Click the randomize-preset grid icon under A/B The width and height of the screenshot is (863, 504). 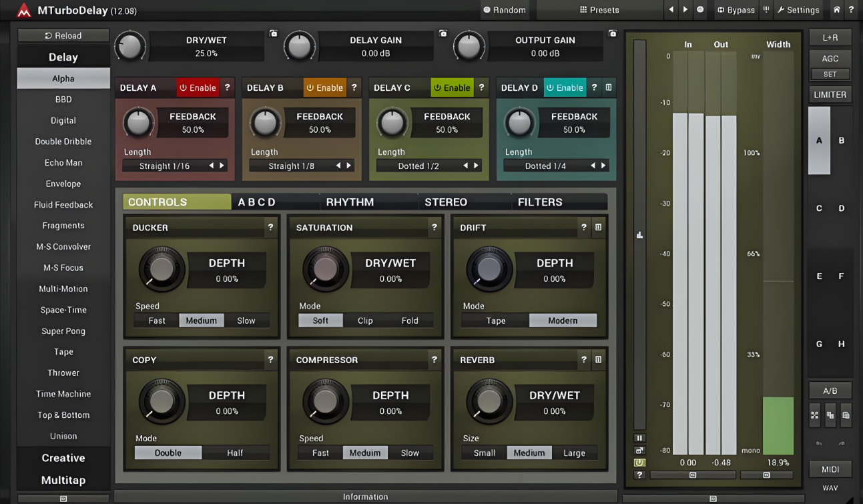pyautogui.click(x=814, y=415)
